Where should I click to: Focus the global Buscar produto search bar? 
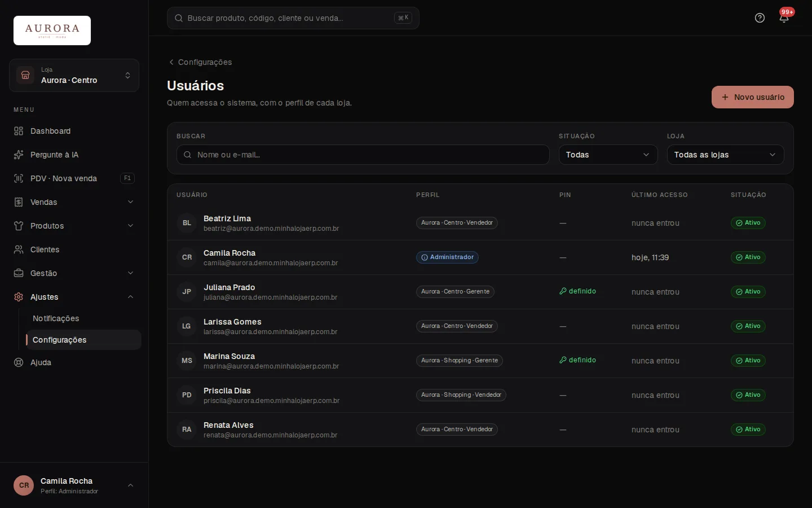[293, 18]
